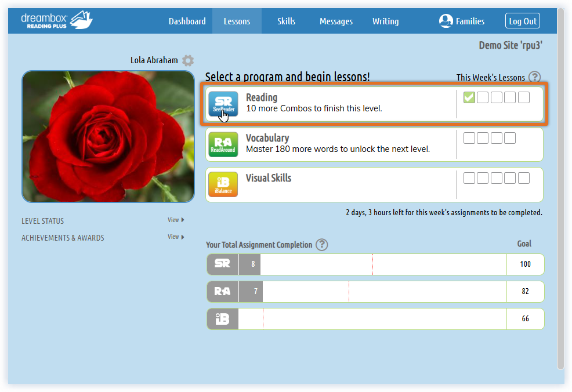Click help icon beside Total Assignment Completion
This screenshot has height=392, width=572.
[x=322, y=244]
